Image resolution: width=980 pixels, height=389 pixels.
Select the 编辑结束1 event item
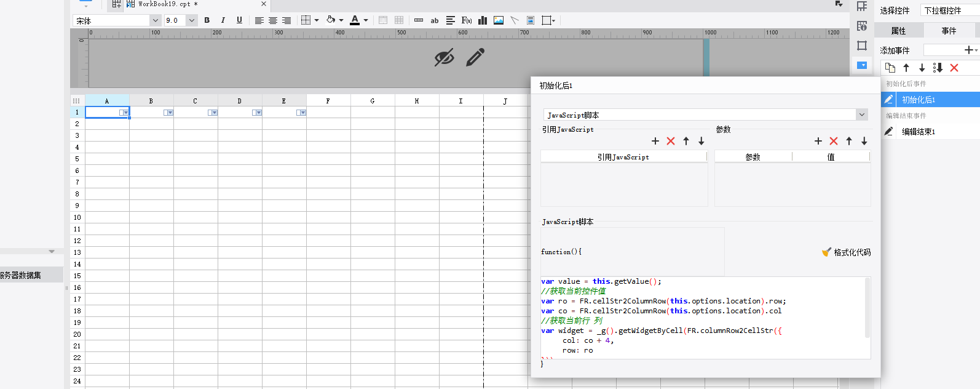(x=930, y=131)
